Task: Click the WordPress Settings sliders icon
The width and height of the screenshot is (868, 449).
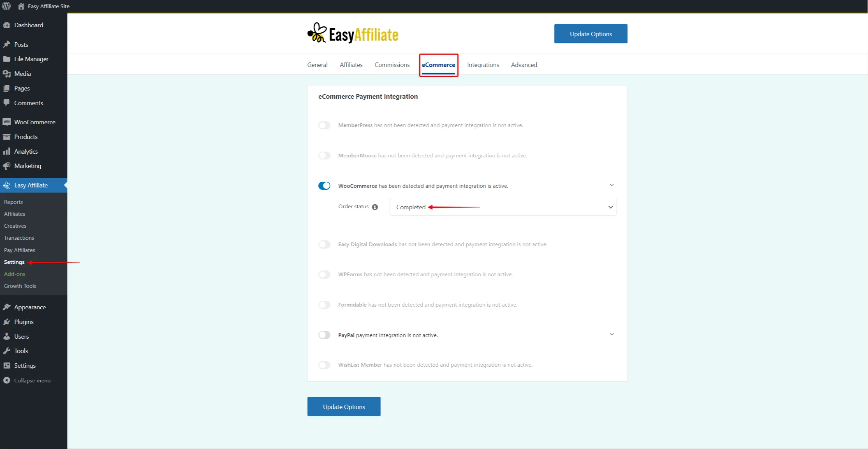Action: (x=6, y=365)
